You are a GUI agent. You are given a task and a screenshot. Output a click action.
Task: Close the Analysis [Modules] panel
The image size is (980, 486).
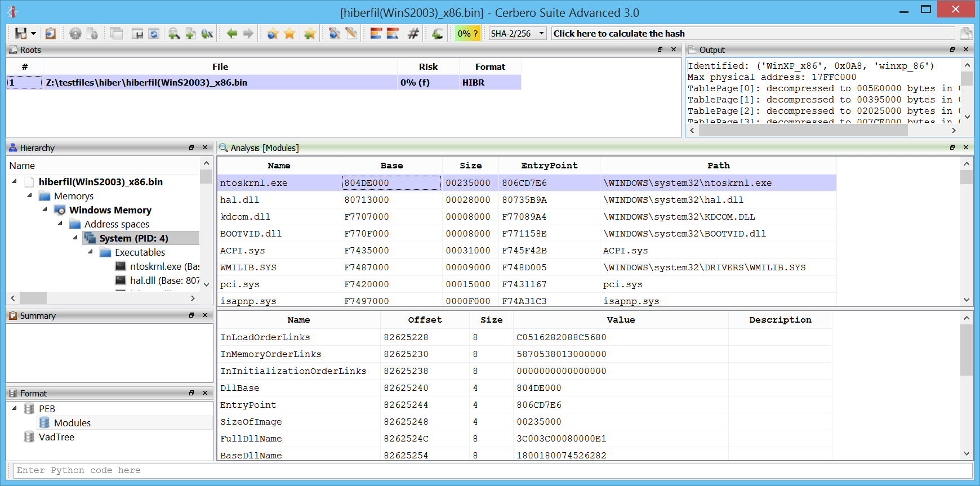[x=966, y=148]
